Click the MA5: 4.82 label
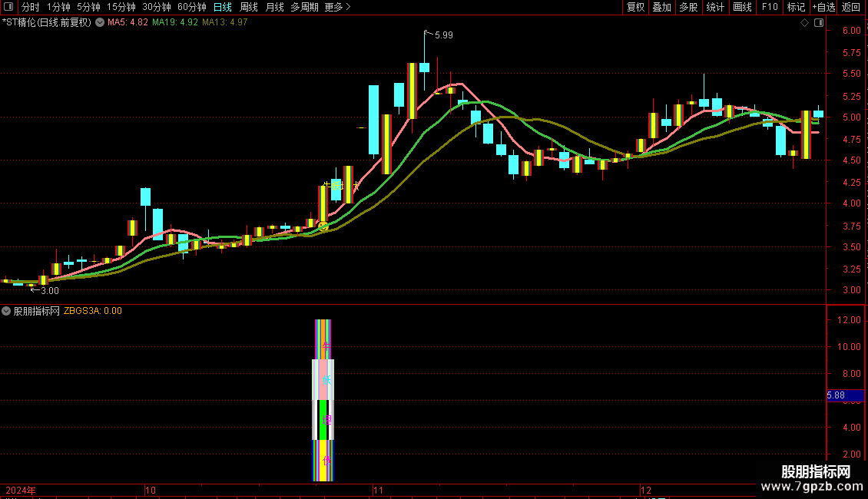This screenshot has height=499, width=868. [128, 23]
